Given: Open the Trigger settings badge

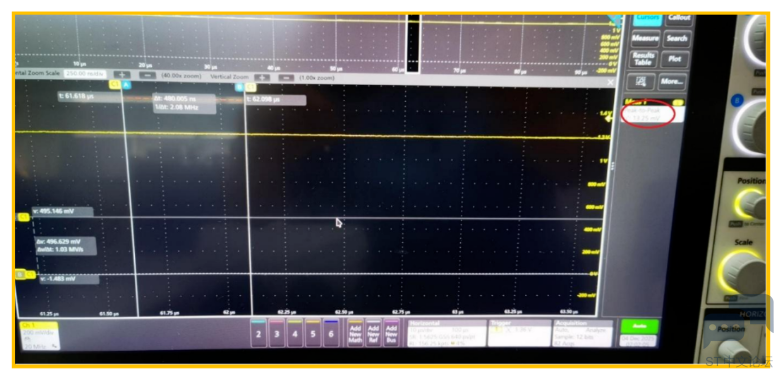Looking at the screenshot, I should coord(519,333).
